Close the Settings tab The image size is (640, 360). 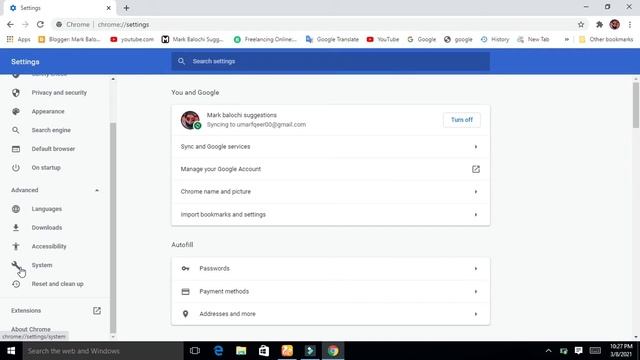click(109, 8)
